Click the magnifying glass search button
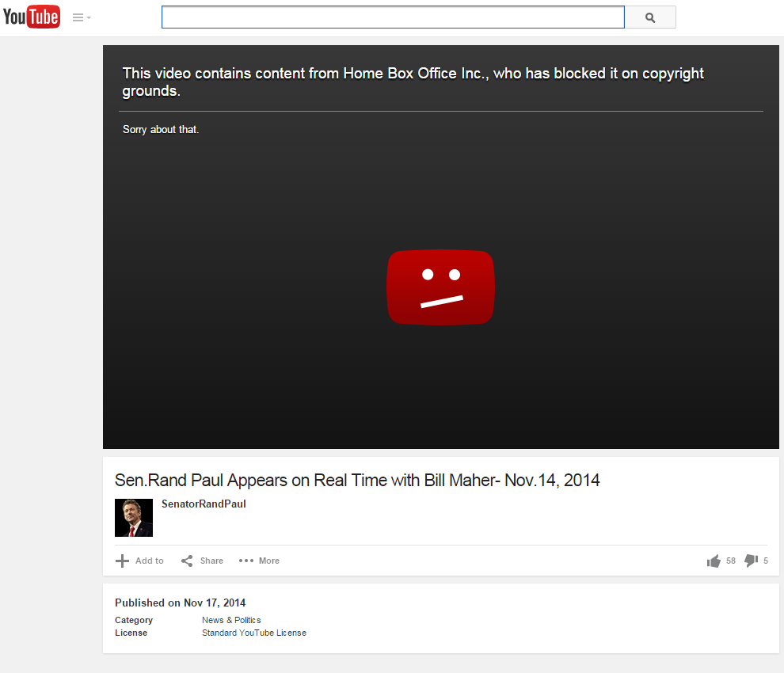Viewport: 784px width, 673px height. pyautogui.click(x=650, y=17)
